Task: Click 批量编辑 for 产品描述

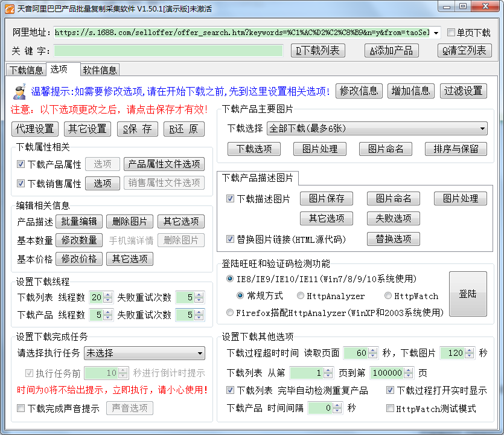Action: (79, 221)
